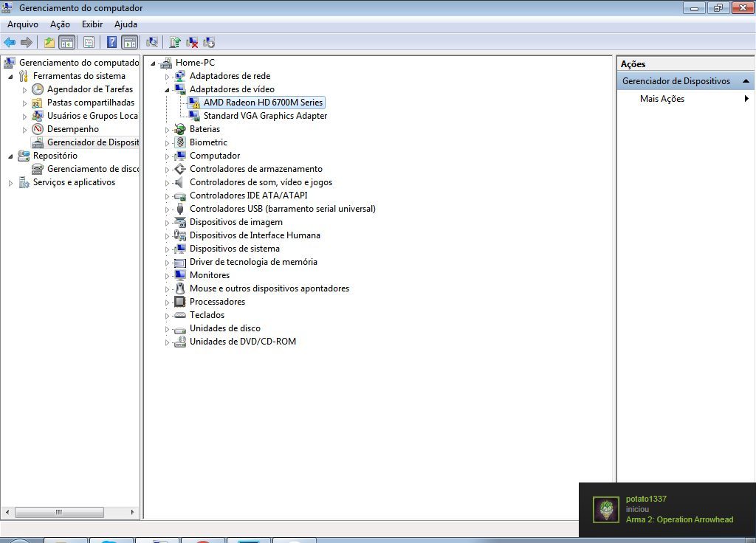Click the Monitores monitor icon

point(180,275)
